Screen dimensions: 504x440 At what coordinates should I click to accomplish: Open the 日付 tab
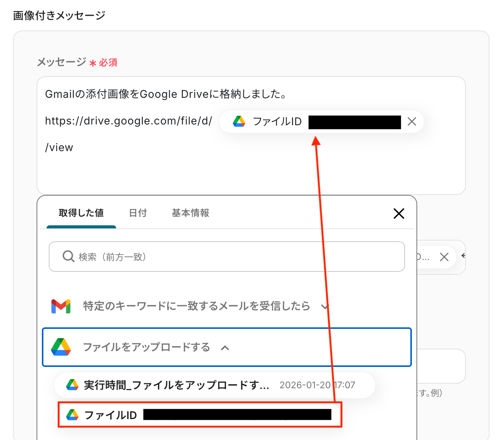coord(138,213)
